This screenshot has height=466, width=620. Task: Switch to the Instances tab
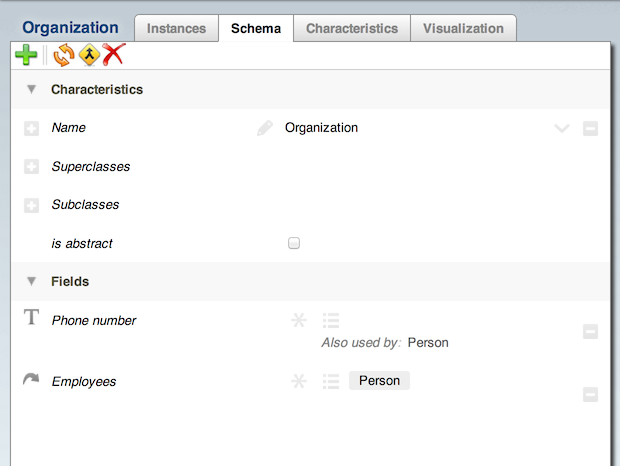pyautogui.click(x=176, y=29)
